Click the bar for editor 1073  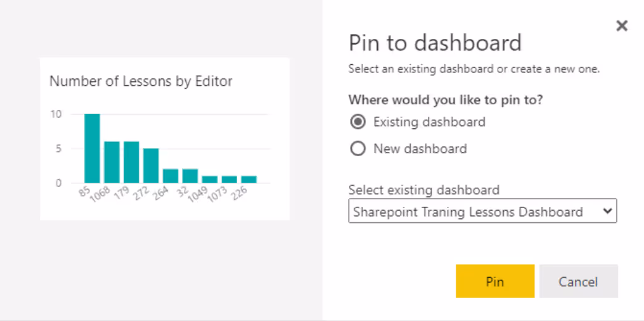(x=229, y=180)
